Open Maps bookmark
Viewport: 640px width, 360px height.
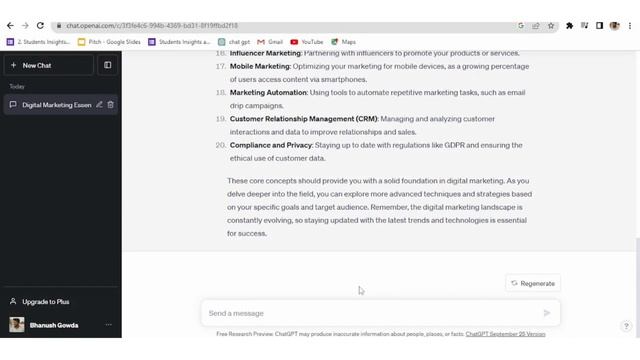[x=343, y=42]
